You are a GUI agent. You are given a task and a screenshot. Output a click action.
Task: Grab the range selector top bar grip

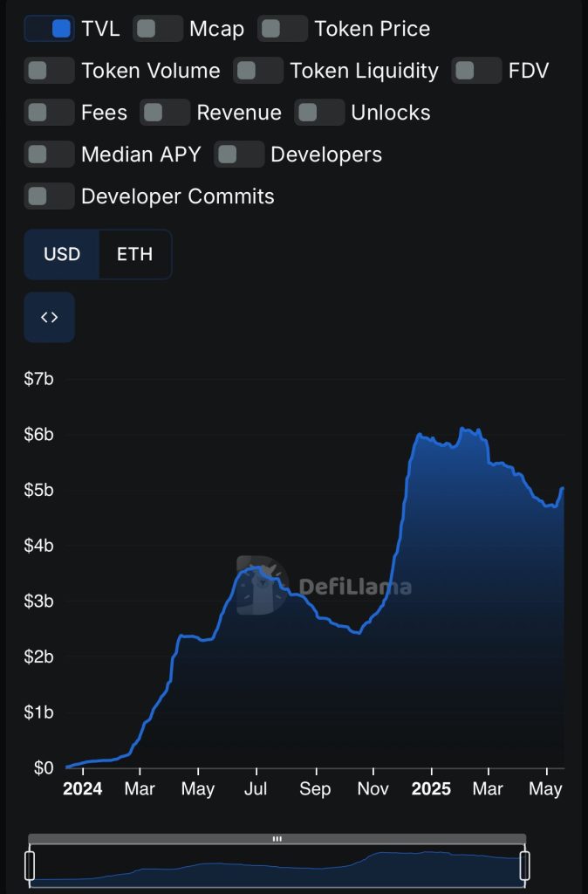(277, 839)
